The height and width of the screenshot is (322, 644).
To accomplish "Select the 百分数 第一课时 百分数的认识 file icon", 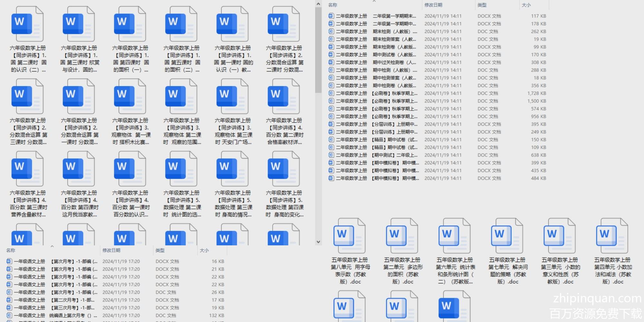I will coord(130,169).
